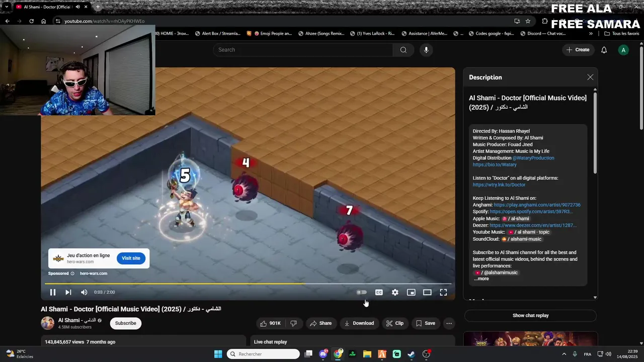Create a Clip of the video
Viewport: 644px width, 362px height.
(395, 323)
